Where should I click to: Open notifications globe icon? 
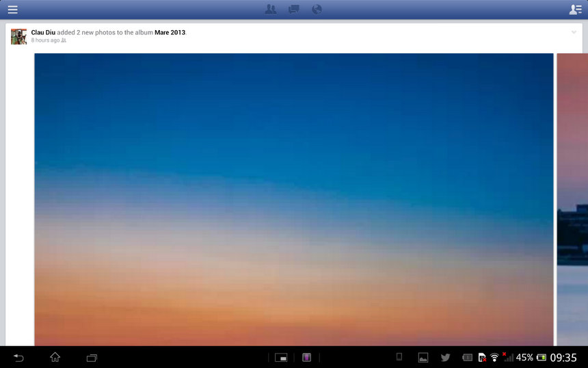tap(317, 10)
